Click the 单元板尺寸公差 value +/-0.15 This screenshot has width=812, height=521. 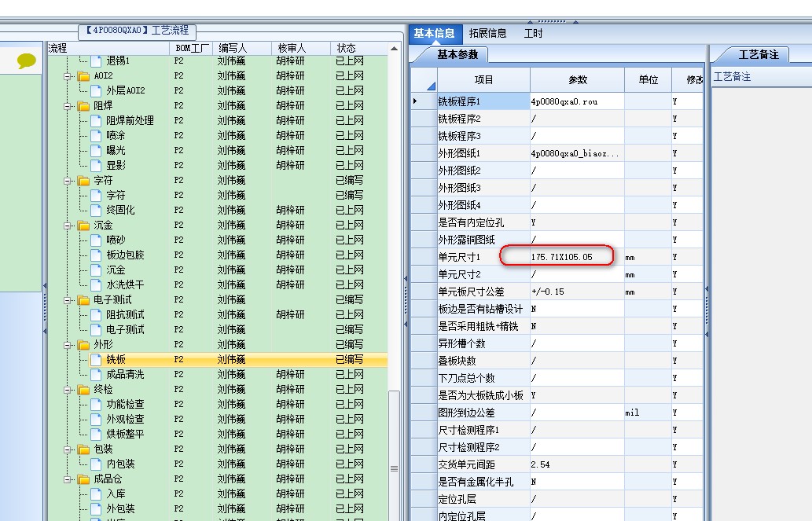(x=577, y=292)
